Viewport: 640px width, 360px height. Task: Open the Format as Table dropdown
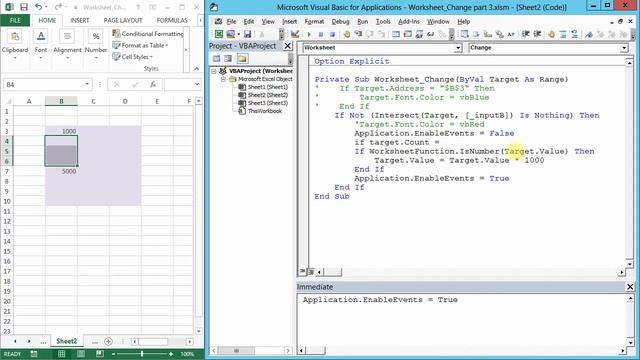140,45
